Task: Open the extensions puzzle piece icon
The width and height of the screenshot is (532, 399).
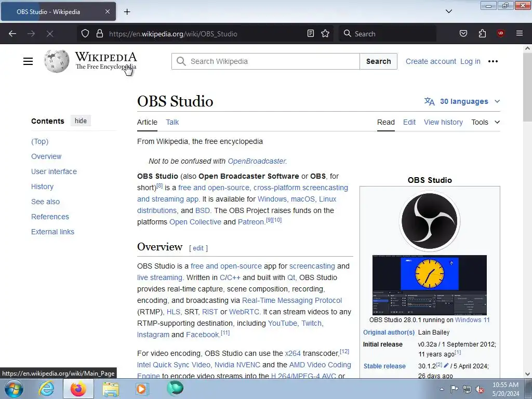Action: point(482,34)
